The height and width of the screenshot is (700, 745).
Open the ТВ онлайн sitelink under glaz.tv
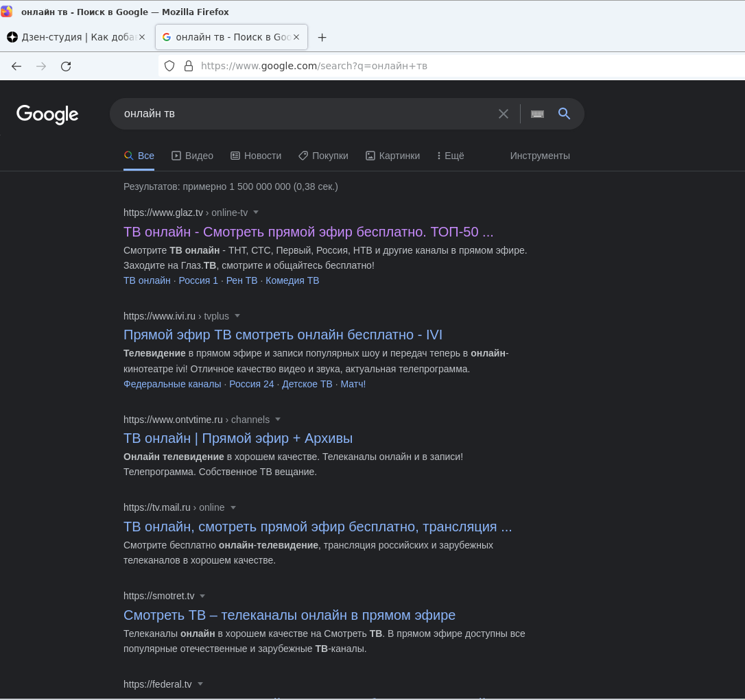point(147,280)
